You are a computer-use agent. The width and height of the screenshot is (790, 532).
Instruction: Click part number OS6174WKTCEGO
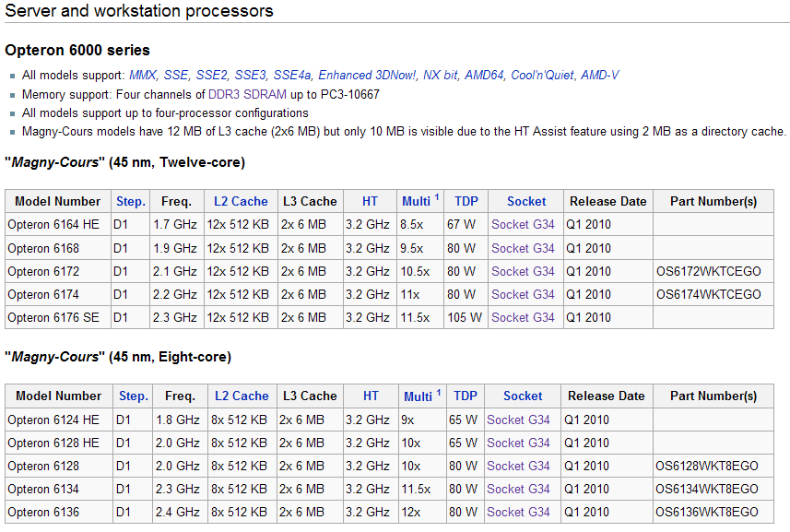tap(708, 294)
